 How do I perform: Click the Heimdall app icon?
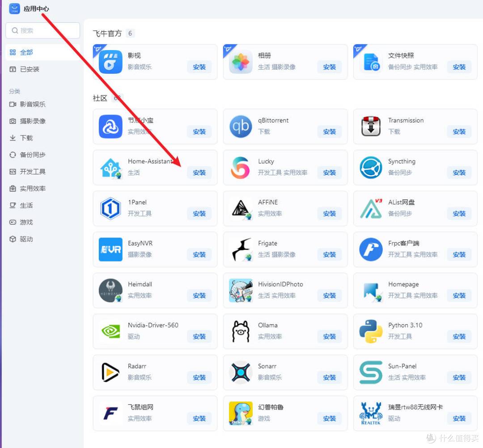pyautogui.click(x=110, y=290)
